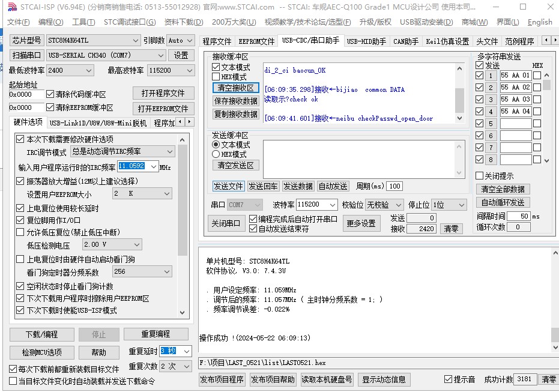Open the STC调试接口(G) menu

pyautogui.click(x=130, y=22)
